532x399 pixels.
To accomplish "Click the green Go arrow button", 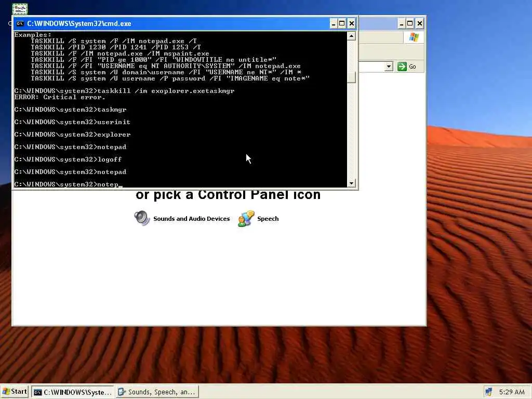I will tap(402, 66).
